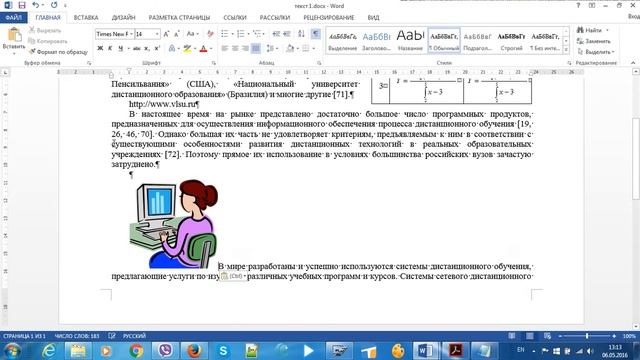The height and width of the screenshot is (360, 640).
Task: Apply yellow text highlight with the marker icon
Action: (187, 49)
